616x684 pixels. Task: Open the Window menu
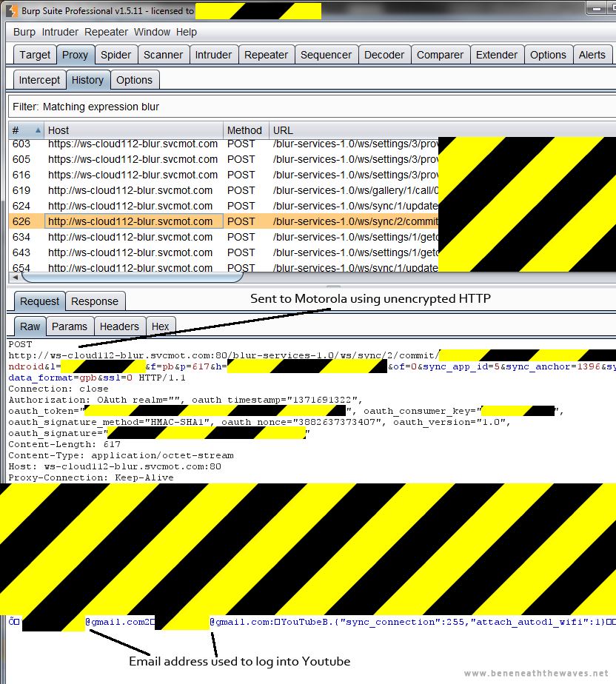coord(152,33)
